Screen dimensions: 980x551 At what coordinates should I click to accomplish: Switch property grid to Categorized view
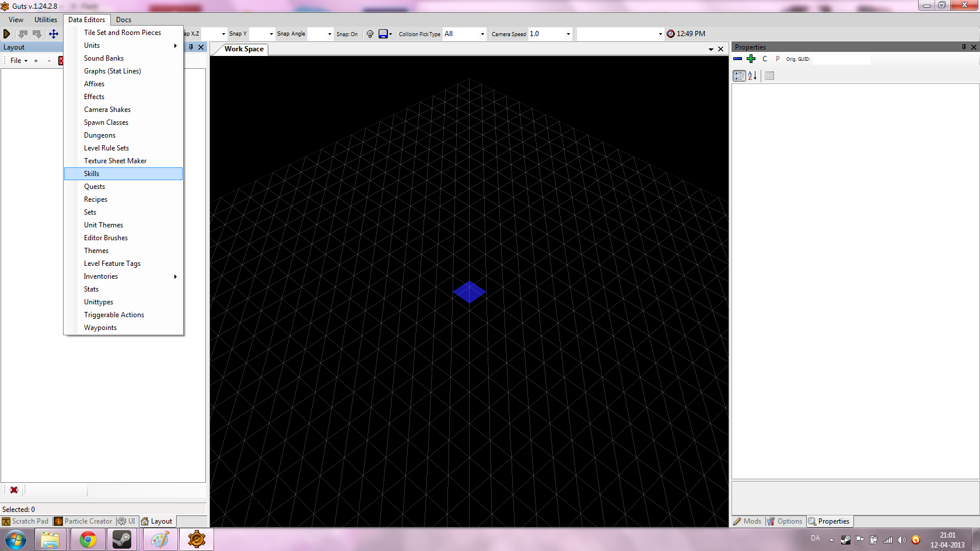[739, 76]
